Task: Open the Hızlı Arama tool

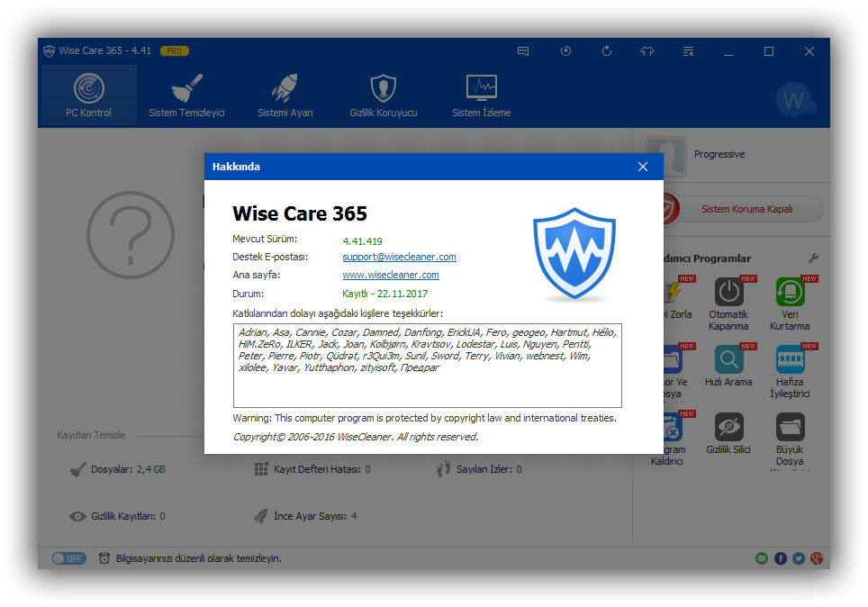Action: tap(728, 366)
